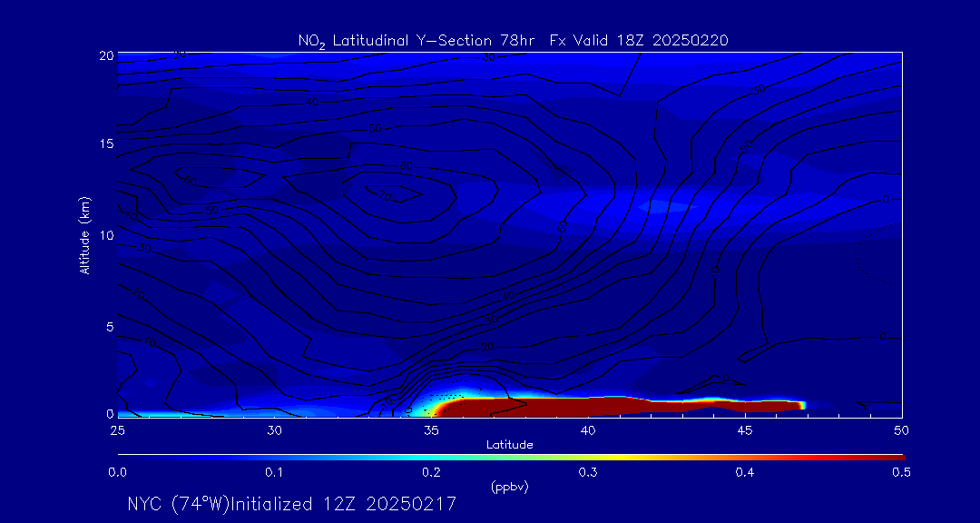Select the "Altitude (km)" axis label
Image resolution: width=980 pixels, height=523 pixels.
pyautogui.click(x=85, y=234)
